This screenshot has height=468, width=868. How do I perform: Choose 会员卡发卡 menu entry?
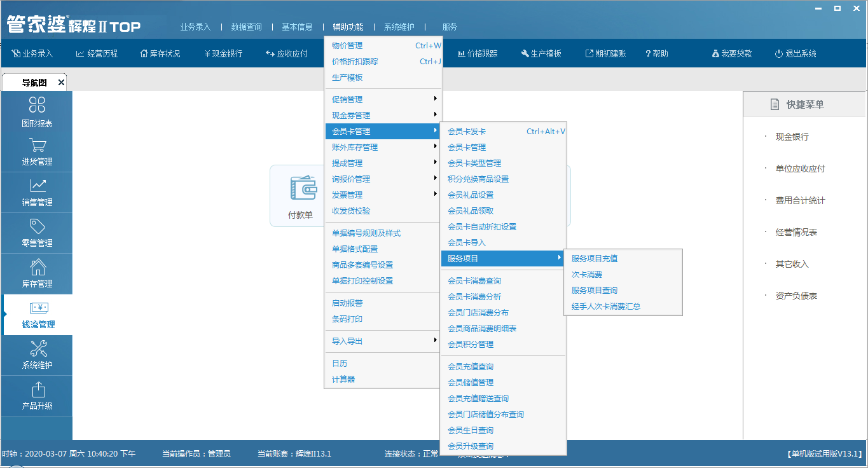(467, 132)
